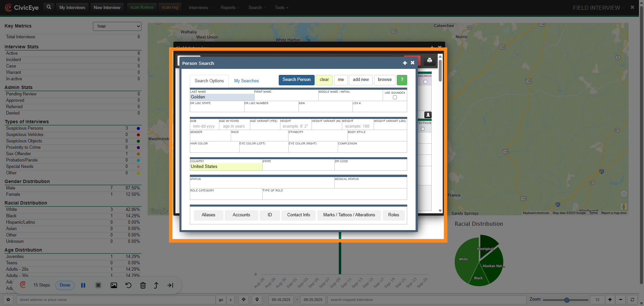Open the magnifier search icon in navbar
644x306 pixels.
49,7
